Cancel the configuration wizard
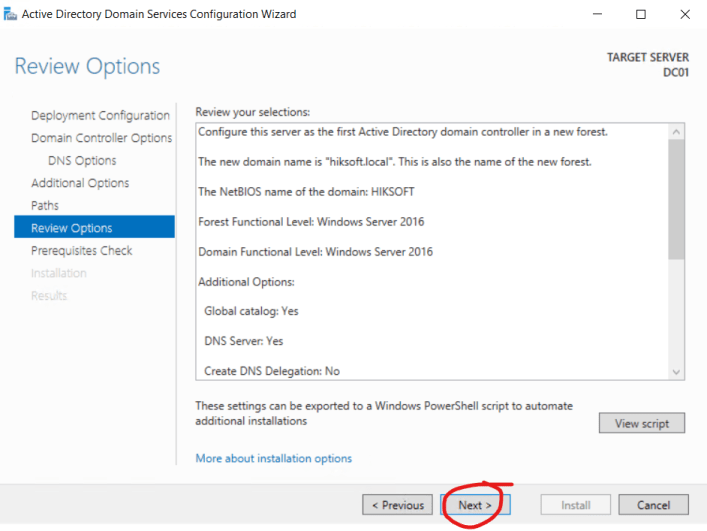707x531 pixels. [x=653, y=505]
